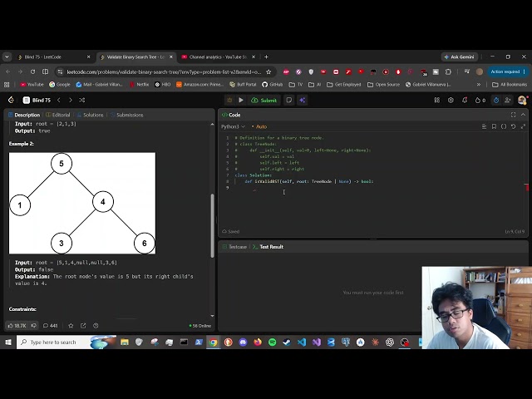Switch to the Testcase tab

[234, 247]
